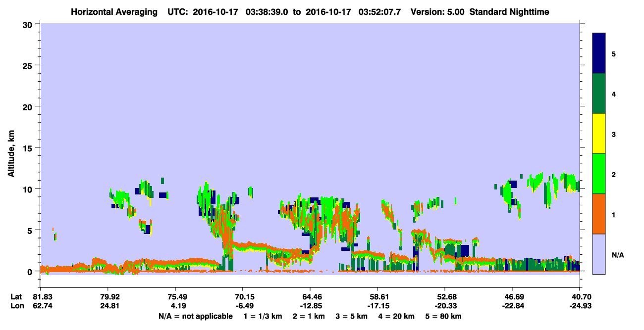This screenshot has width=644, height=330.
Task: Click the 'Version: 5.00 Standard Nighttime' text
Action: pyautogui.click(x=480, y=12)
